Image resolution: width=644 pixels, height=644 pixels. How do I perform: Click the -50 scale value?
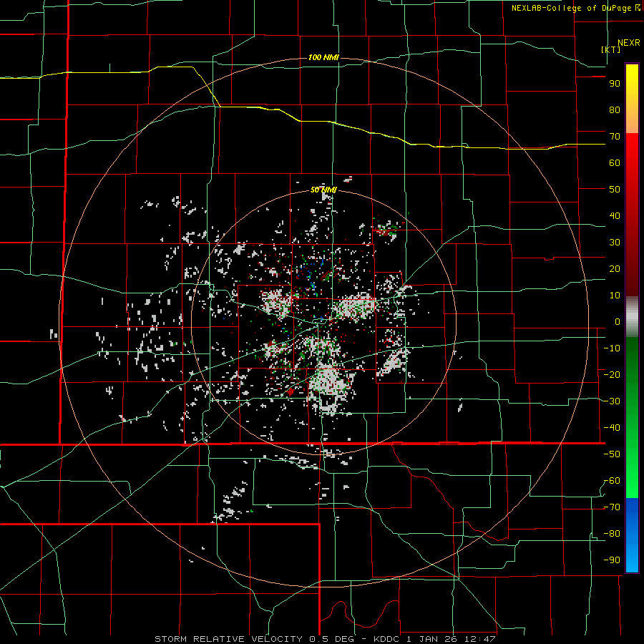[x=612, y=454]
